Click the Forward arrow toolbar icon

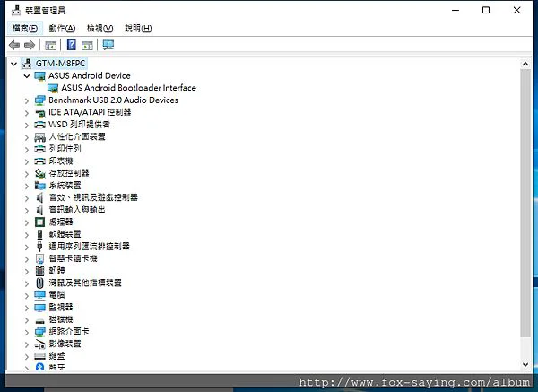point(30,45)
